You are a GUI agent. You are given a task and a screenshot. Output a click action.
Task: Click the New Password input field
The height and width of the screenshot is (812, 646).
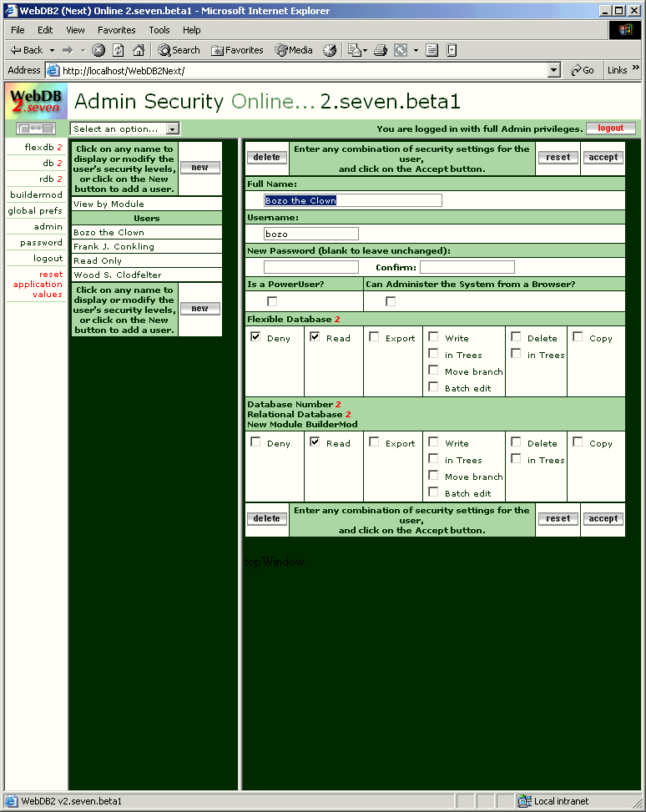tap(310, 267)
